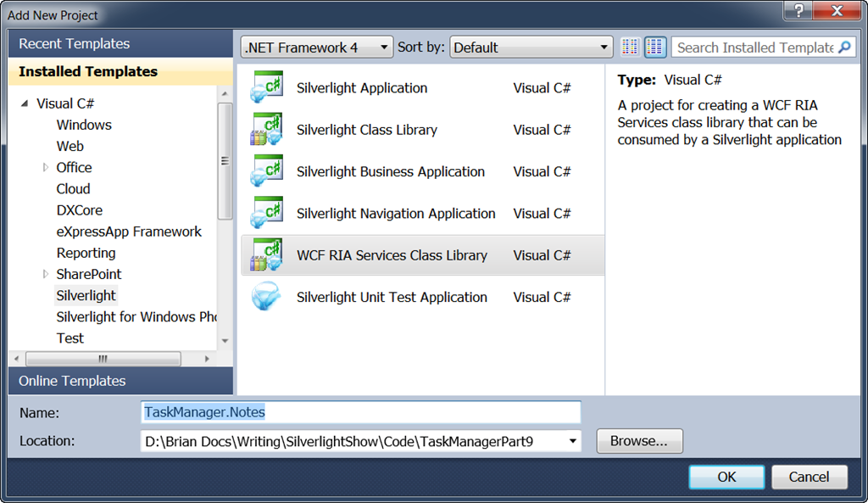The height and width of the screenshot is (503, 868).
Task: Select Silverlight Business Application template name
Action: pyautogui.click(x=391, y=171)
